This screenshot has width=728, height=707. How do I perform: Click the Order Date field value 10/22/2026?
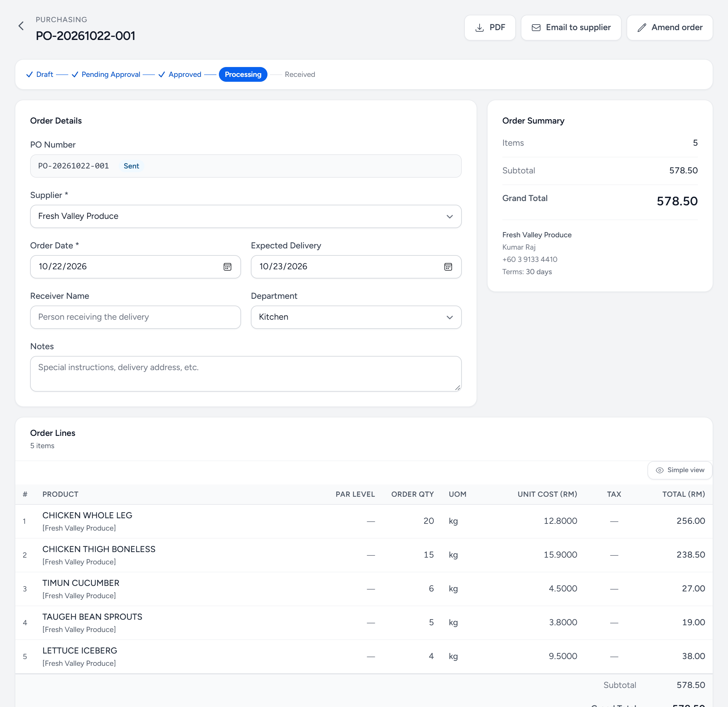pos(63,267)
